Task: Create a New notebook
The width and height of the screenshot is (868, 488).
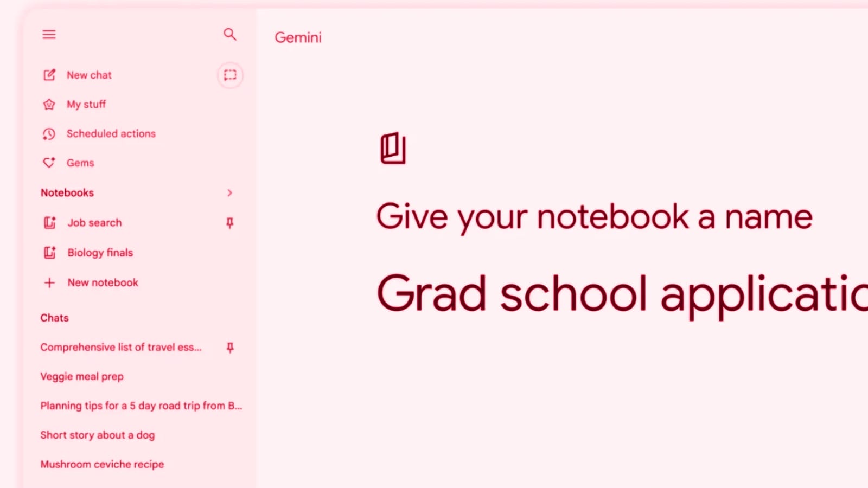Action: point(103,282)
